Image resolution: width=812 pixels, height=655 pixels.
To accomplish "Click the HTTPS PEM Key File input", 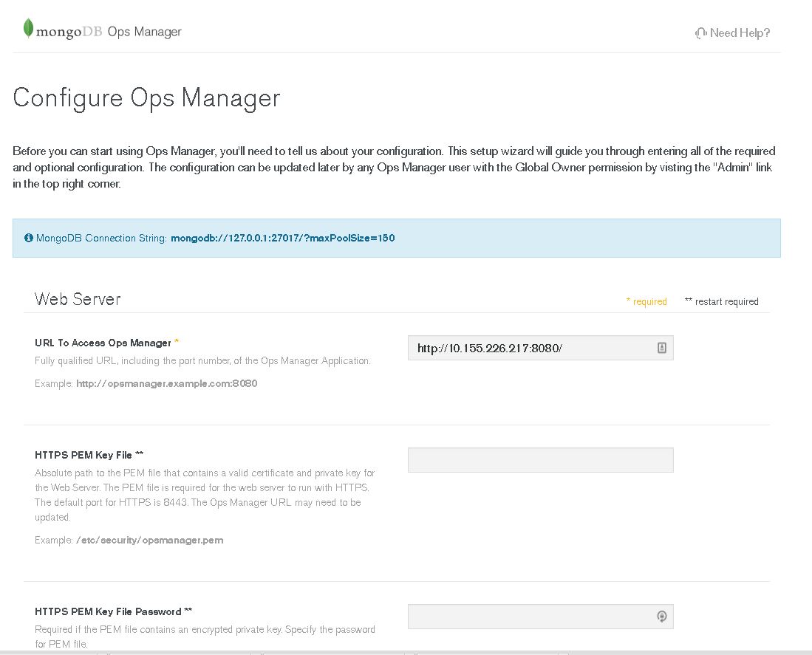I will [x=540, y=459].
